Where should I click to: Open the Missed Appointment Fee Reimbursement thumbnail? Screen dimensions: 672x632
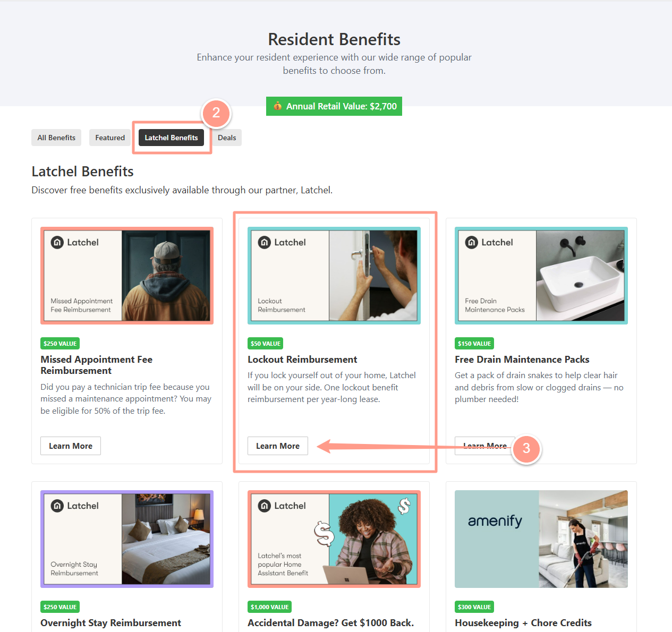(127, 276)
